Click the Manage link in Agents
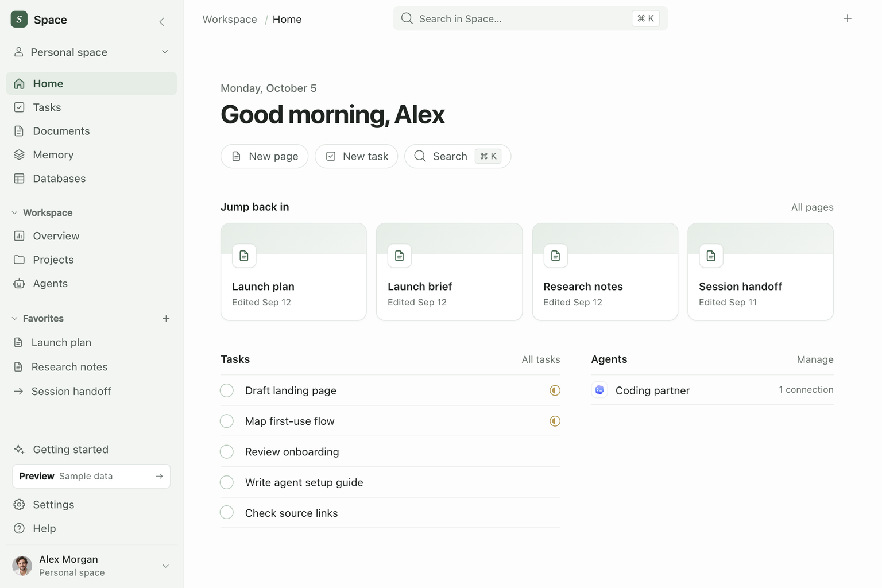 [815, 359]
